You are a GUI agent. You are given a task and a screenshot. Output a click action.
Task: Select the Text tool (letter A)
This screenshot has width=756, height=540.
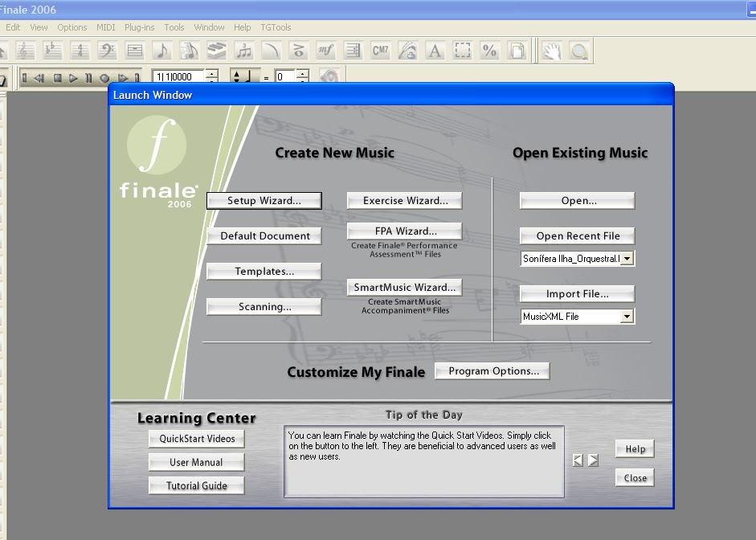(x=435, y=51)
